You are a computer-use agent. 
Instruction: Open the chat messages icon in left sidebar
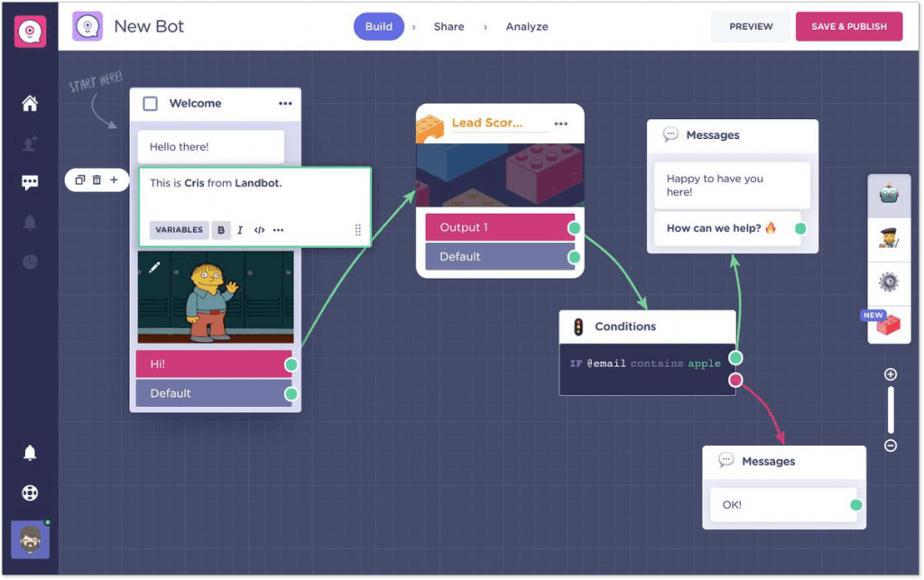coord(30,180)
